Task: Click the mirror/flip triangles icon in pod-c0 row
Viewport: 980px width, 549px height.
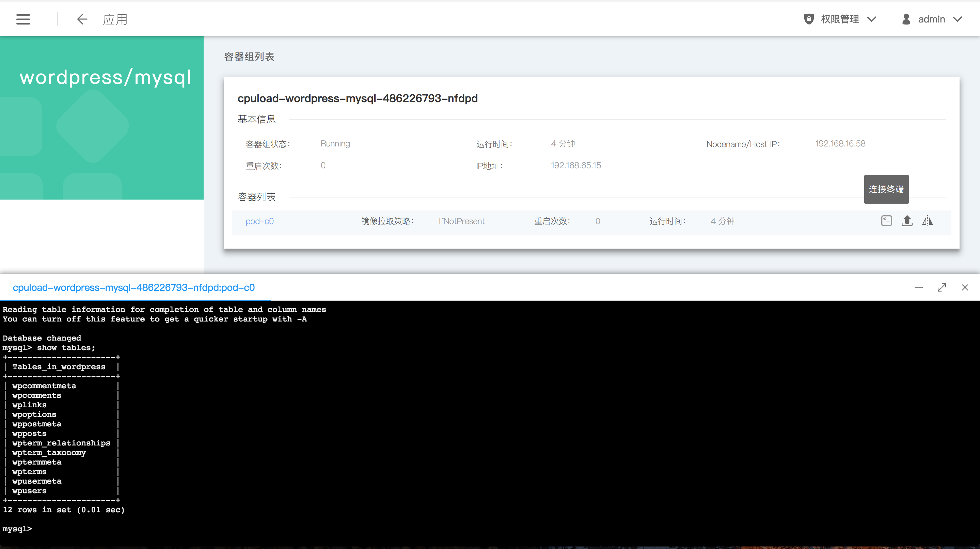Action: coord(928,221)
